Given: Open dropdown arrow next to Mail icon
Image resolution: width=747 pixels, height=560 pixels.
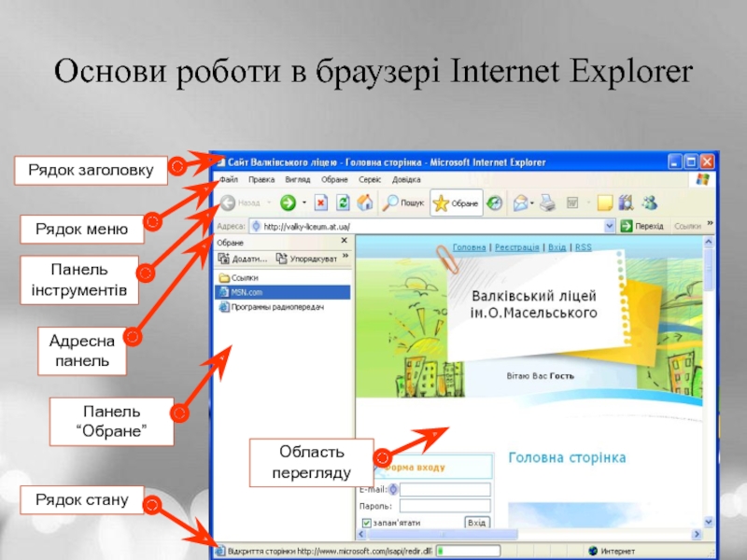Looking at the screenshot, I should (x=531, y=203).
